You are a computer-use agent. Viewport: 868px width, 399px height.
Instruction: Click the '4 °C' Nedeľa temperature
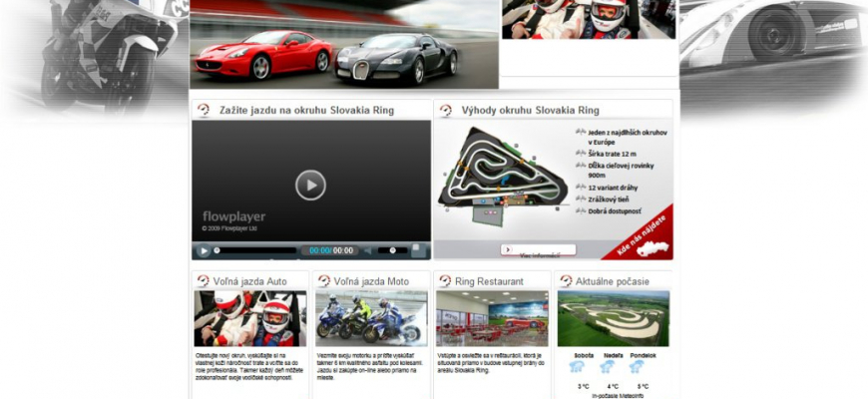613,386
